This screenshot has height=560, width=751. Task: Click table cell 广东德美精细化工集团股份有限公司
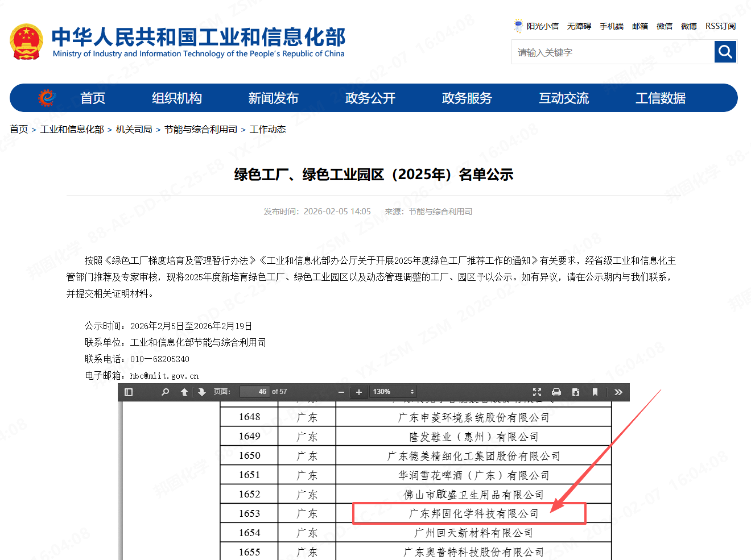(x=474, y=457)
